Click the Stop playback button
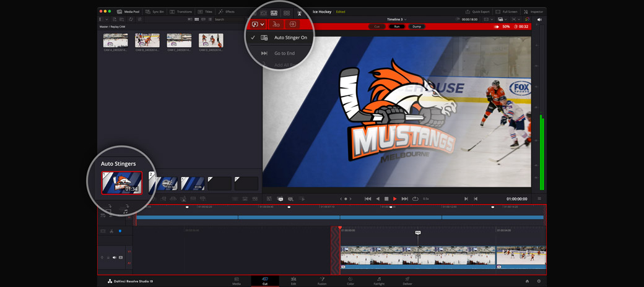Viewport: 644px width, 287px height. [386, 199]
